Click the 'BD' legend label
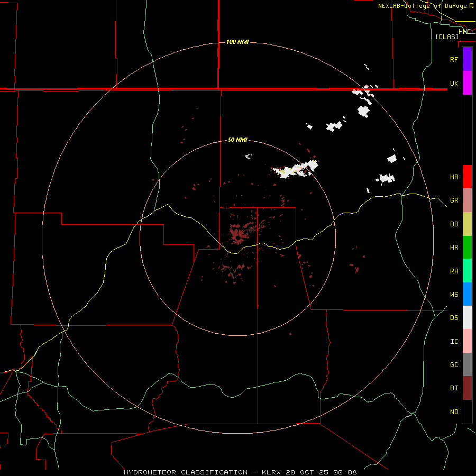476x476 pixels. tap(454, 224)
